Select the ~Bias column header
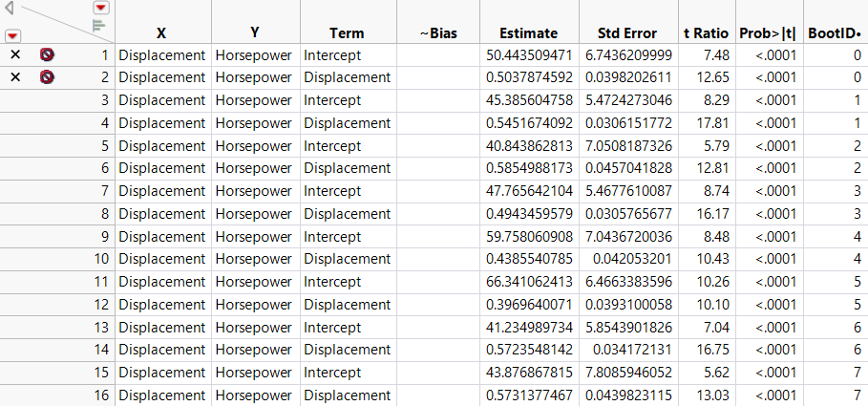Screen dimensions: 868x406 click(437, 32)
